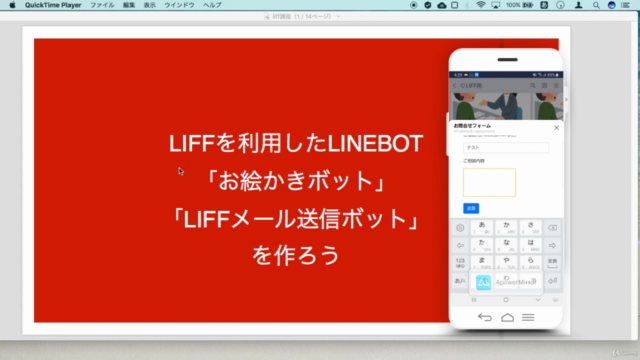
Task: Click the 100% battery indicator
Action: pyautogui.click(x=520, y=5)
